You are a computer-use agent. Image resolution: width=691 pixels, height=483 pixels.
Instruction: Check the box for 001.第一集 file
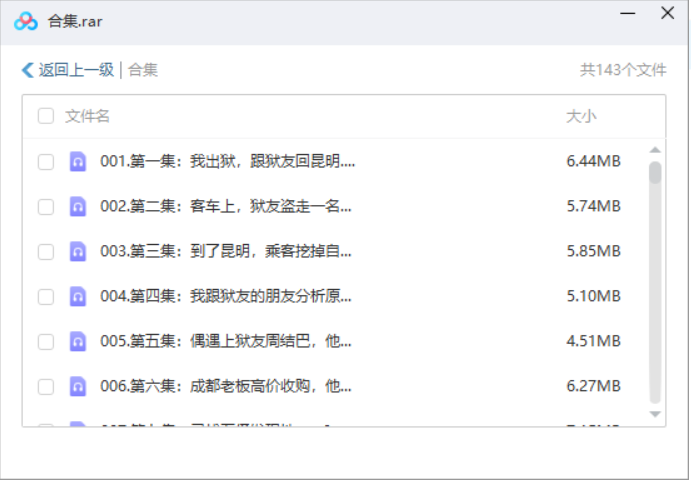[x=46, y=161]
